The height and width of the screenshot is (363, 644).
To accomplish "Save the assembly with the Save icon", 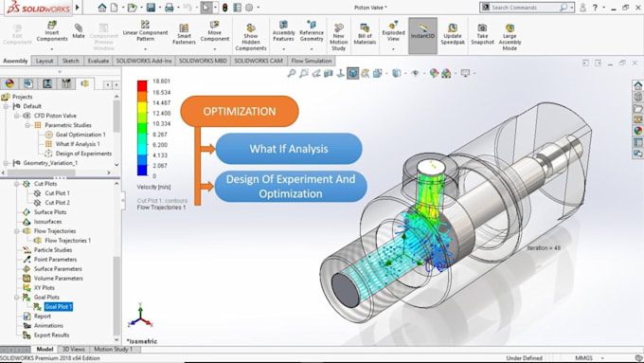I will (151, 8).
